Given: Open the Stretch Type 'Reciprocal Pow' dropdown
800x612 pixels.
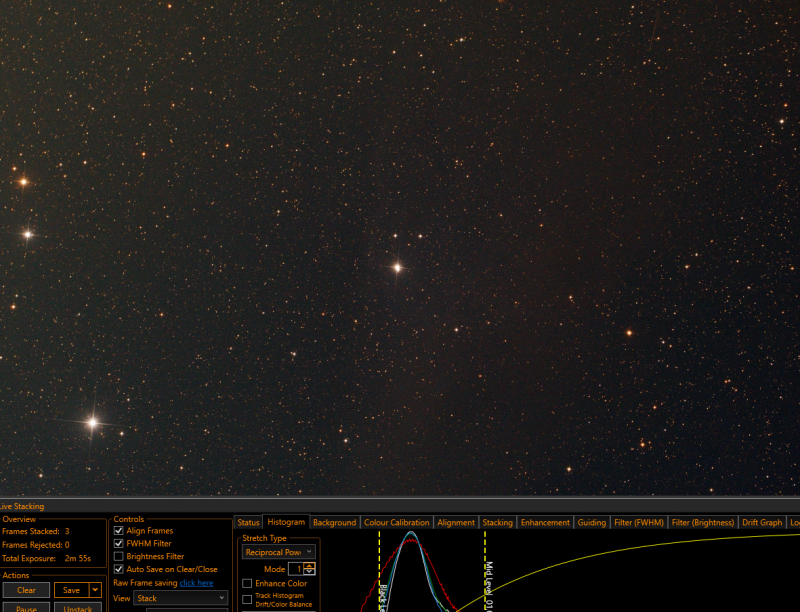Looking at the screenshot, I should point(279,552).
